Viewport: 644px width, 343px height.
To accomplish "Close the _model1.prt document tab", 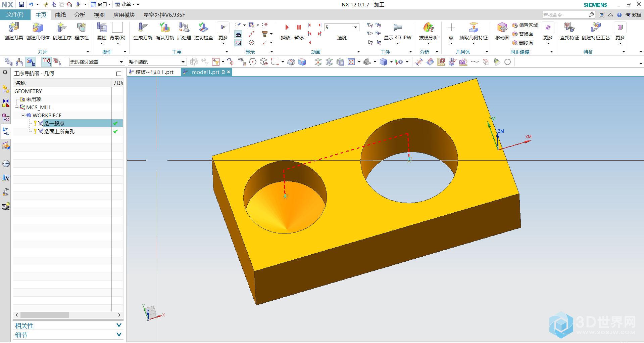I will 229,72.
